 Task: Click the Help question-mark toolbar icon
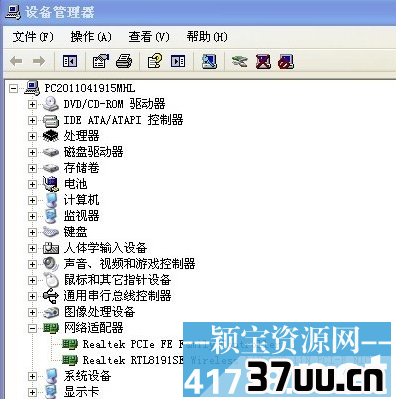point(155,61)
